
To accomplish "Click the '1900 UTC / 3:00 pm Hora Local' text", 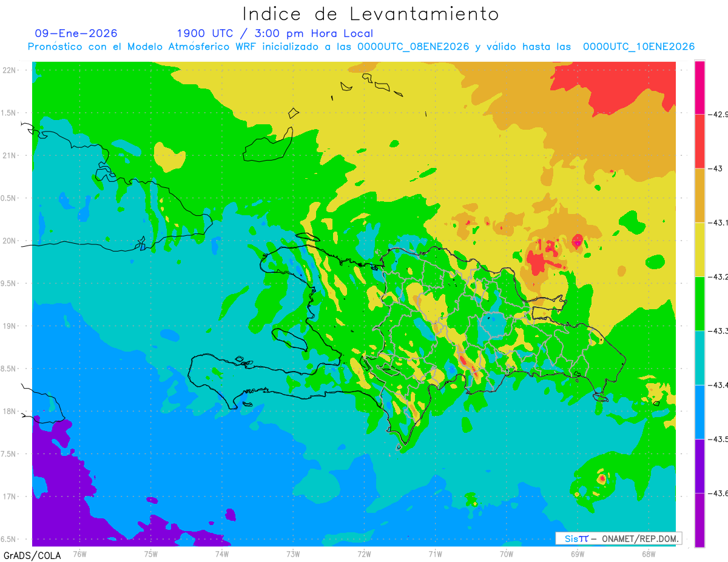I will [x=275, y=33].
